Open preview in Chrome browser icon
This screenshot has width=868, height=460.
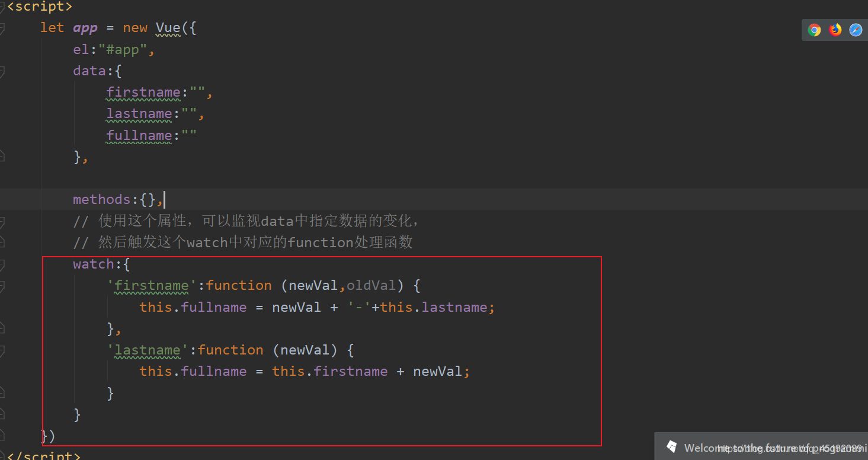(x=815, y=30)
